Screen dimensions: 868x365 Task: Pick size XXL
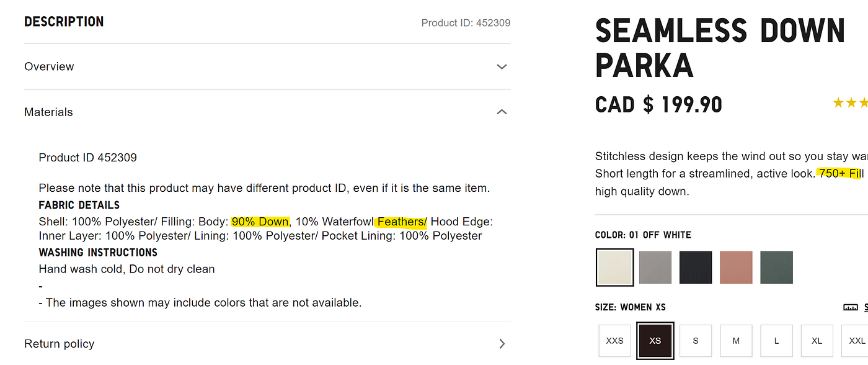856,341
